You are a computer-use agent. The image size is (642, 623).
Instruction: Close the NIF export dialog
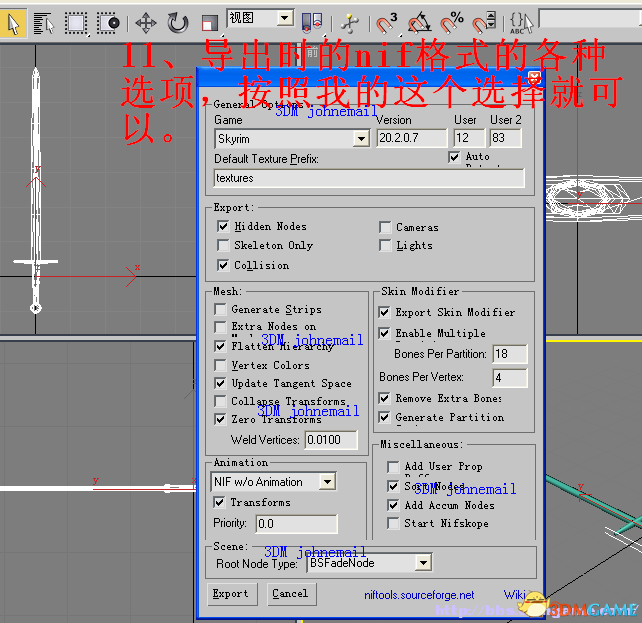click(x=534, y=77)
